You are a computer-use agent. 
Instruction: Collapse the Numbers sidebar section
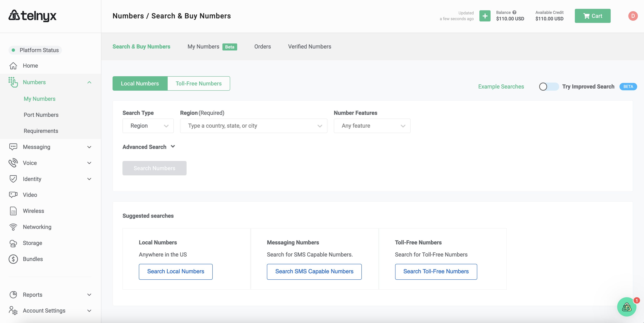click(x=89, y=82)
